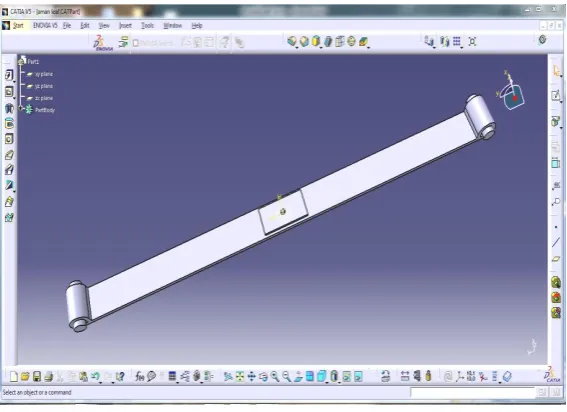Toggle the Hide/Show icon in bottom toolbar
The image size is (567, 412).
point(346,377)
